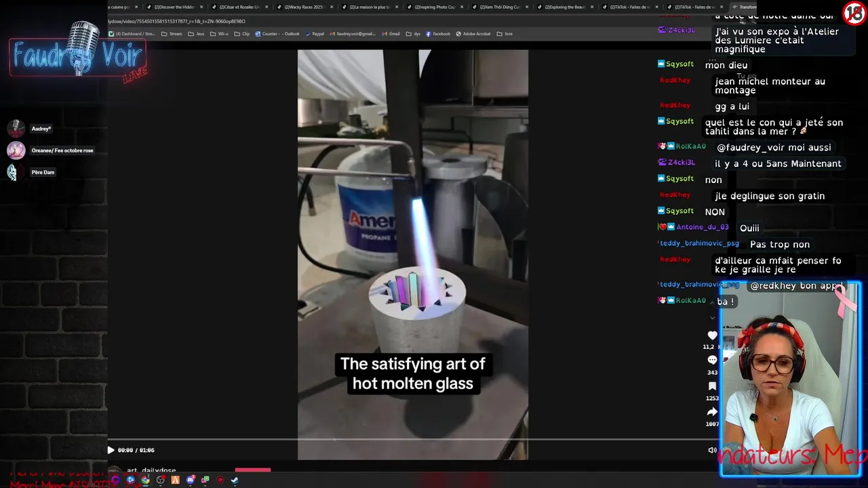This screenshot has width=868, height=488.
Task: Mute the video with the speaker icon
Action: [712, 450]
